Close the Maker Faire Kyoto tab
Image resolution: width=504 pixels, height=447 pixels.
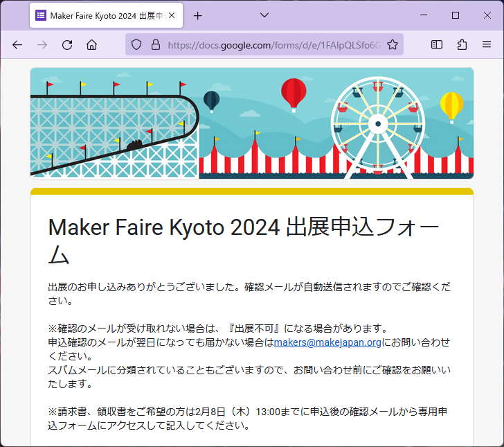pyautogui.click(x=172, y=15)
